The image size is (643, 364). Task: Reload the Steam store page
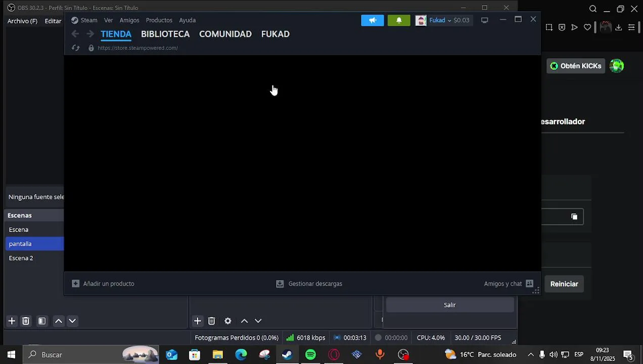click(76, 48)
